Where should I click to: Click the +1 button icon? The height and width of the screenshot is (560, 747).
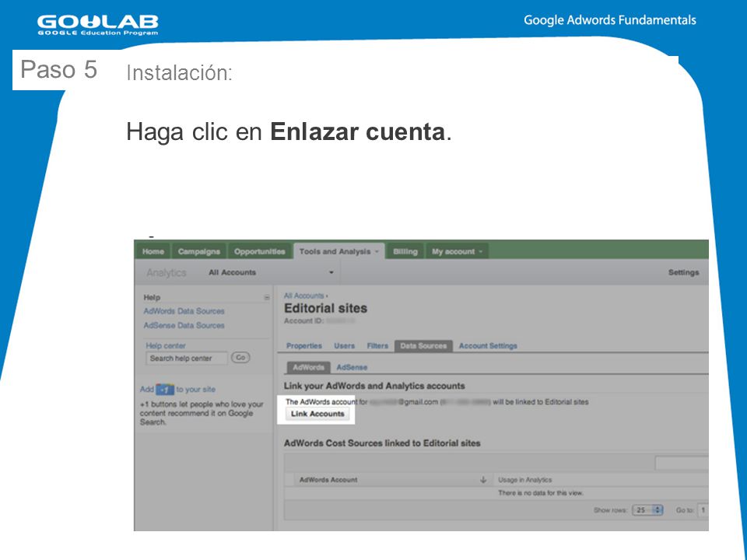165,390
